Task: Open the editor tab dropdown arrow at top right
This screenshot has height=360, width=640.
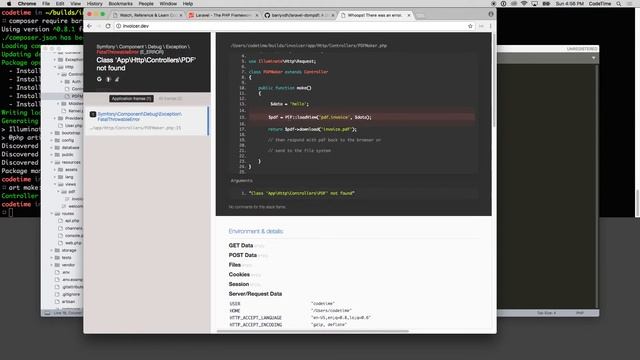Action: [593, 58]
